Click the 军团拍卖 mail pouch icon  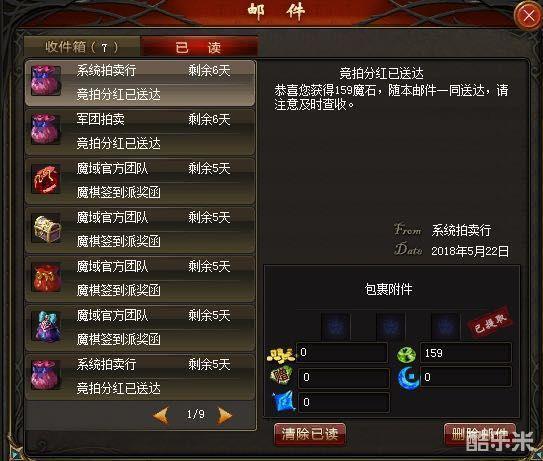click(x=45, y=129)
